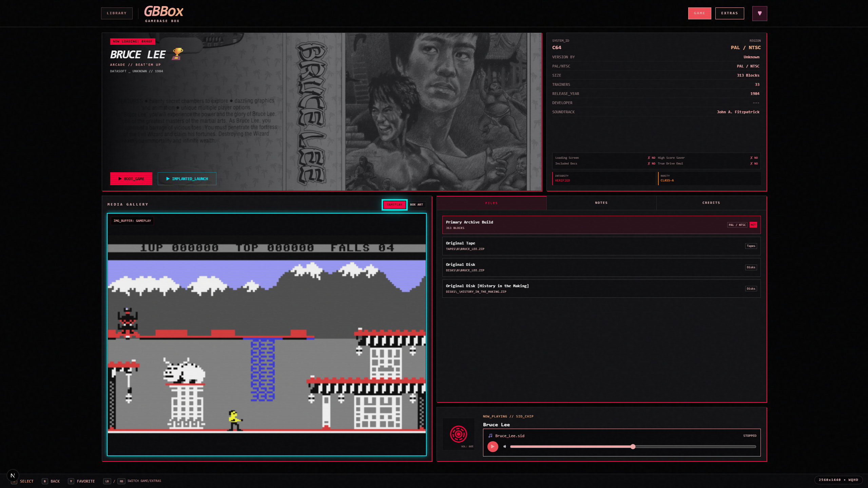Screen dimensions: 868x488
Task: Open the CREDITS tab
Action: [711, 203]
